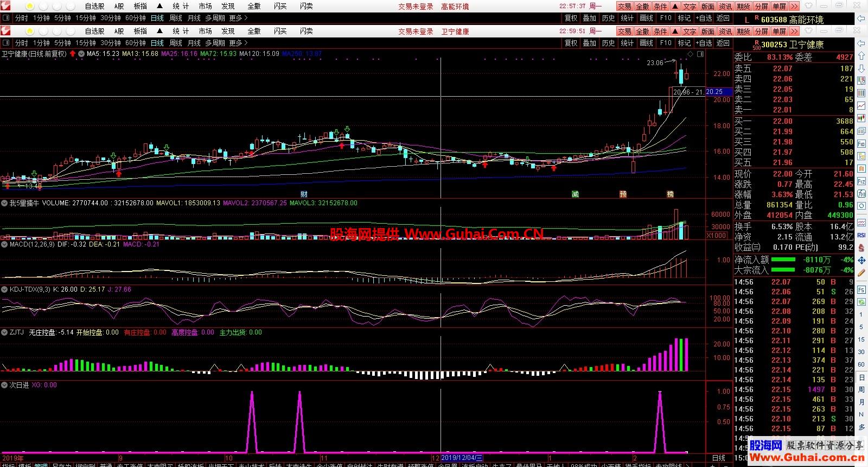Click the back arrow icon in the 卫宁健康 sidebar
This screenshot has height=467, width=868.
(x=860, y=43)
